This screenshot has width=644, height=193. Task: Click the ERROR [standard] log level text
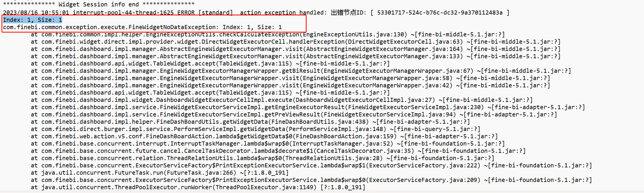click(205, 13)
